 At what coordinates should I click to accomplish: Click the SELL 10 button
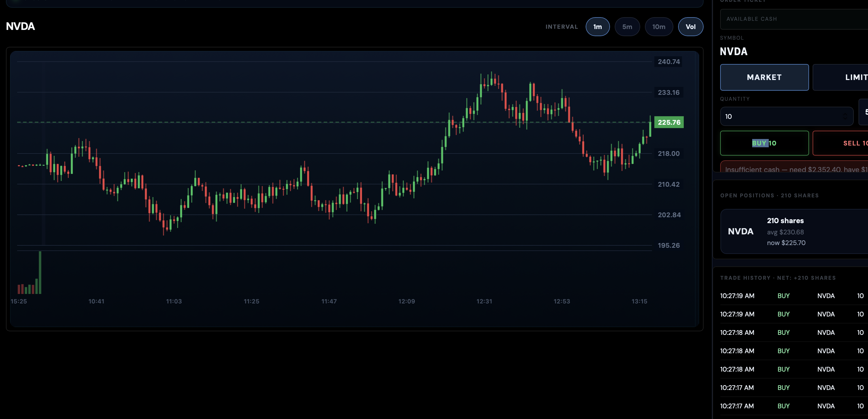841,143
